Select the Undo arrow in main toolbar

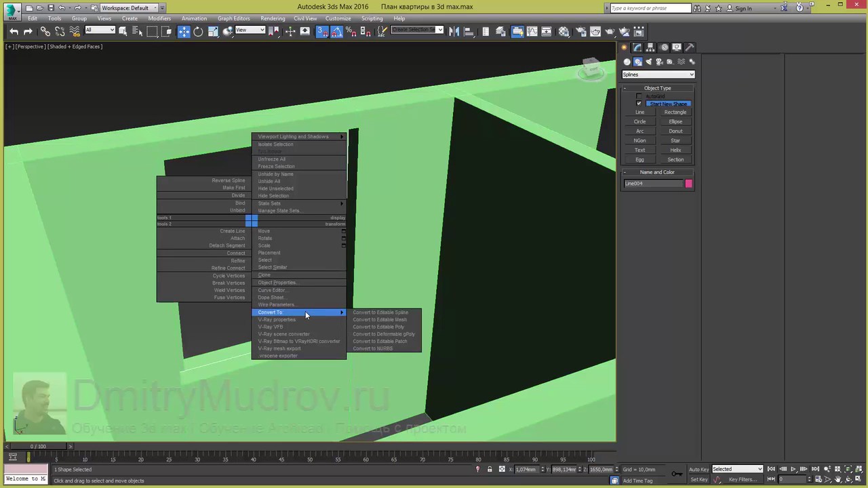(x=14, y=32)
